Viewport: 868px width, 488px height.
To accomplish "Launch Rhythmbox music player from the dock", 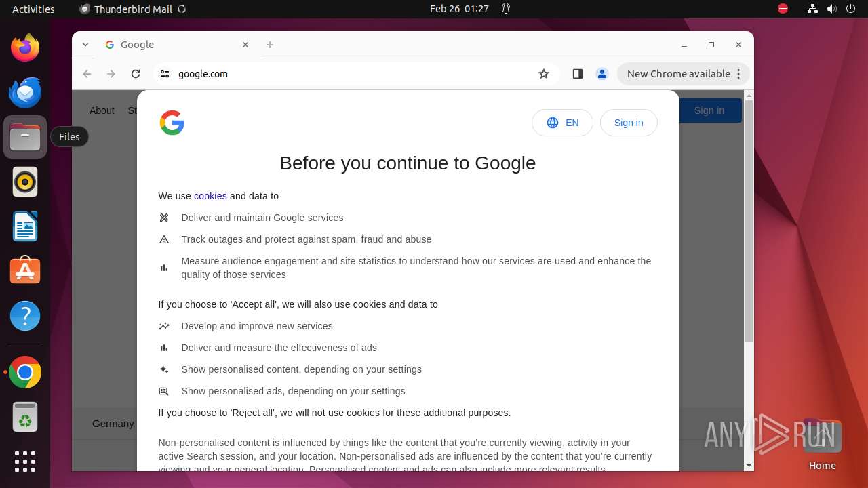I will point(25,182).
